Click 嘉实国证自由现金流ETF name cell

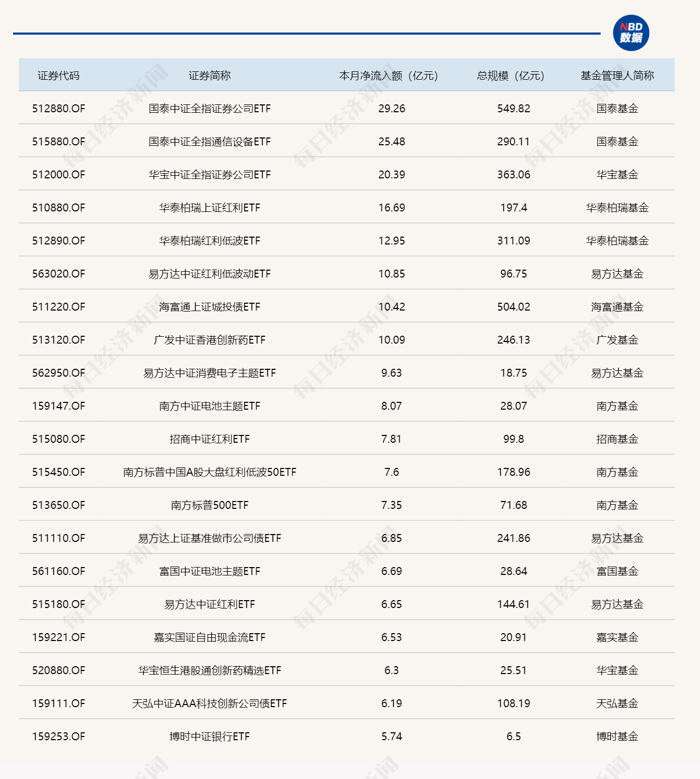point(210,637)
